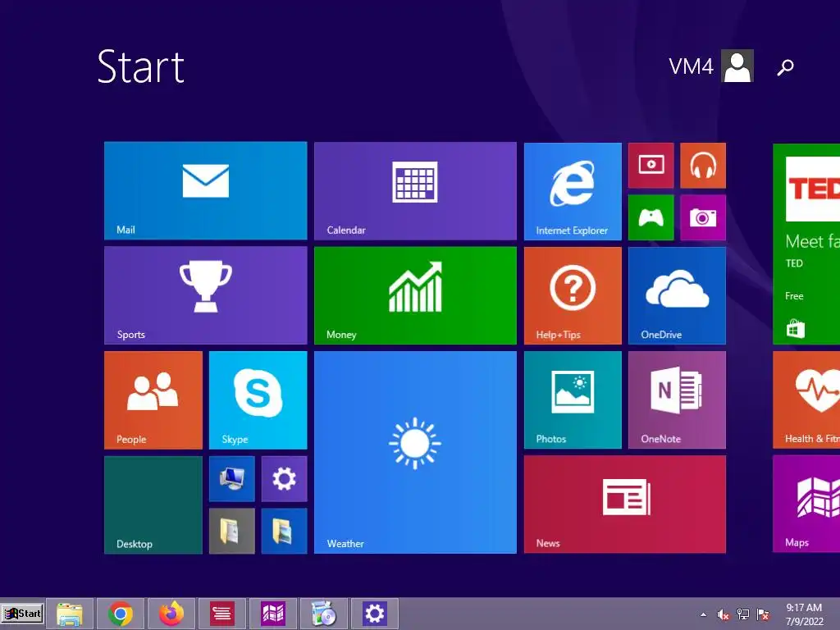840x630 pixels.
Task: Open the red News taskbar icon
Action: tap(222, 614)
